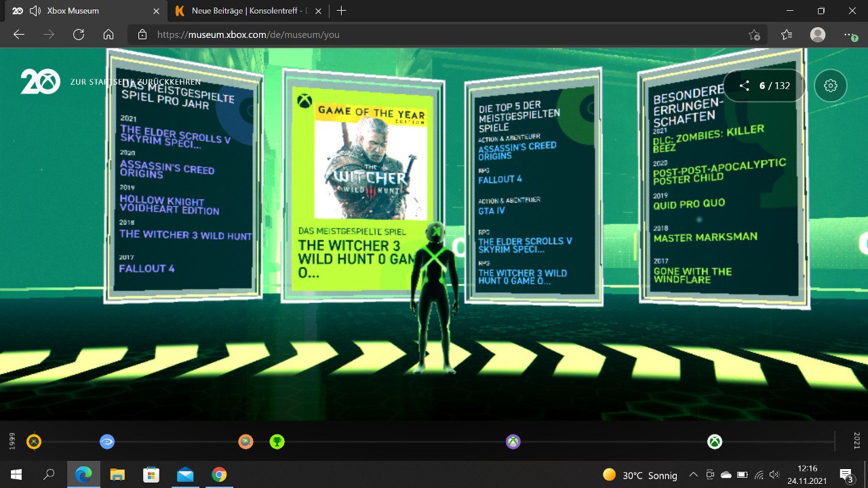Open Mail app from the taskbar

(184, 474)
